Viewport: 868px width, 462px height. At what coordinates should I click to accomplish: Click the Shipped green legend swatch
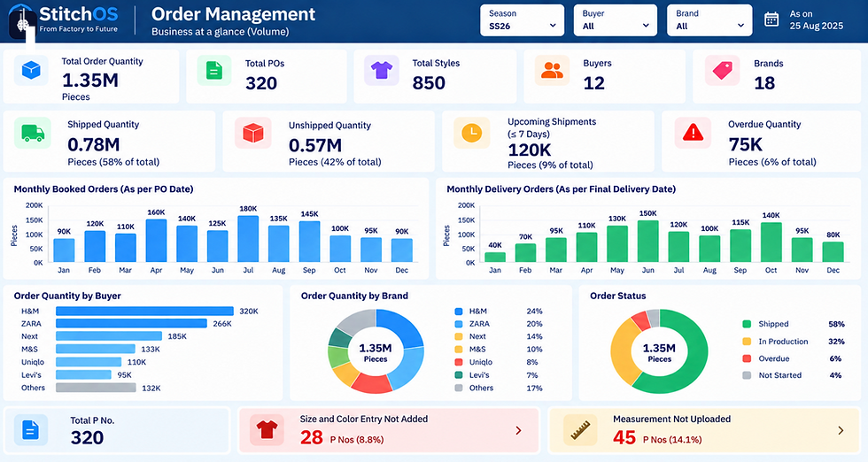point(747,324)
